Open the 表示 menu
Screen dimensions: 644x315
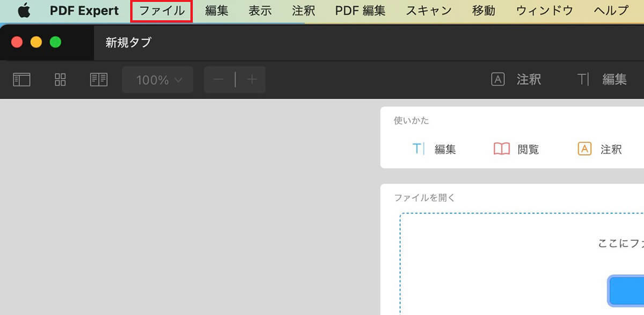click(260, 10)
